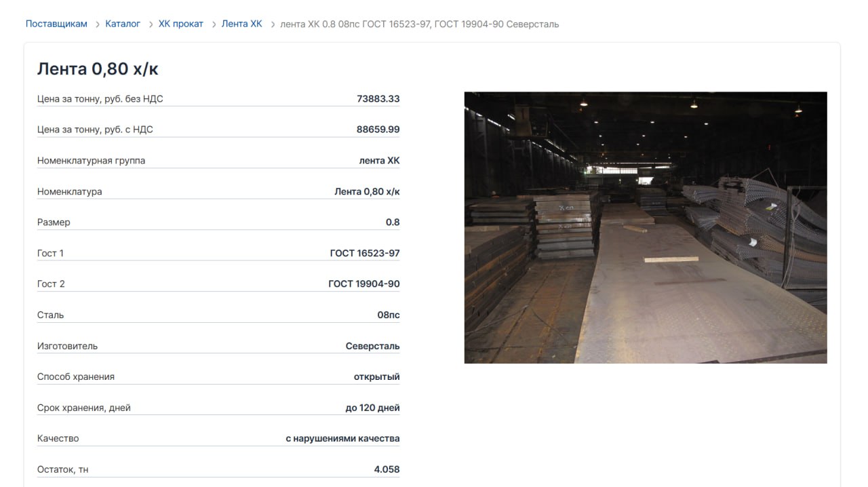
Task: Open the ХК прокат breadcrumb link
Action: [181, 24]
